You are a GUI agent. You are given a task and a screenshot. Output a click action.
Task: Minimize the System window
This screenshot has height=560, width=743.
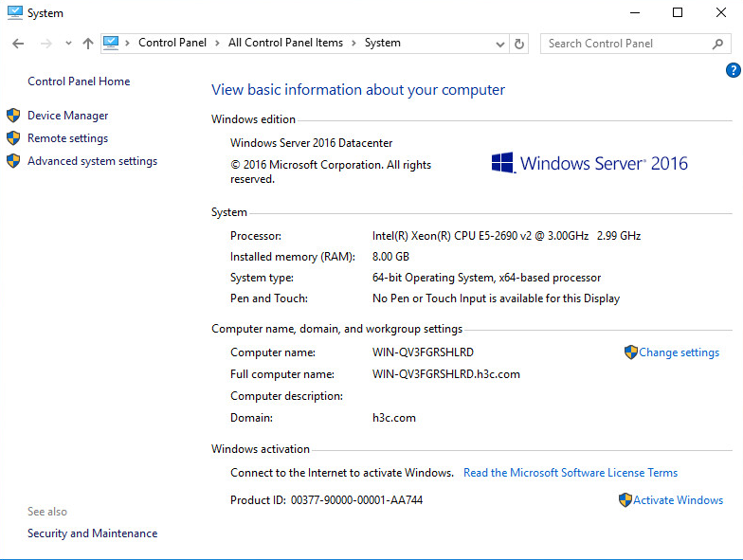(x=635, y=13)
